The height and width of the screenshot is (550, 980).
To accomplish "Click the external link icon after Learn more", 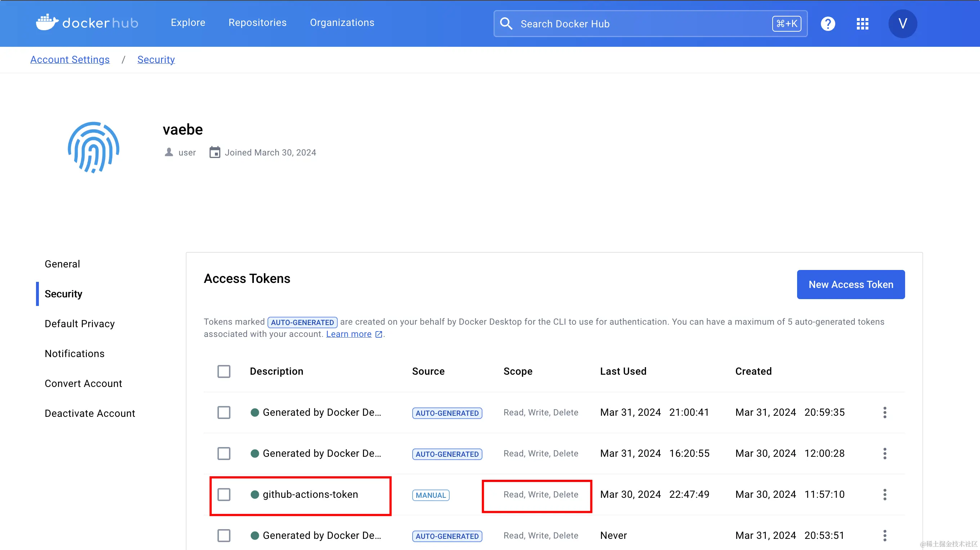I will (378, 334).
